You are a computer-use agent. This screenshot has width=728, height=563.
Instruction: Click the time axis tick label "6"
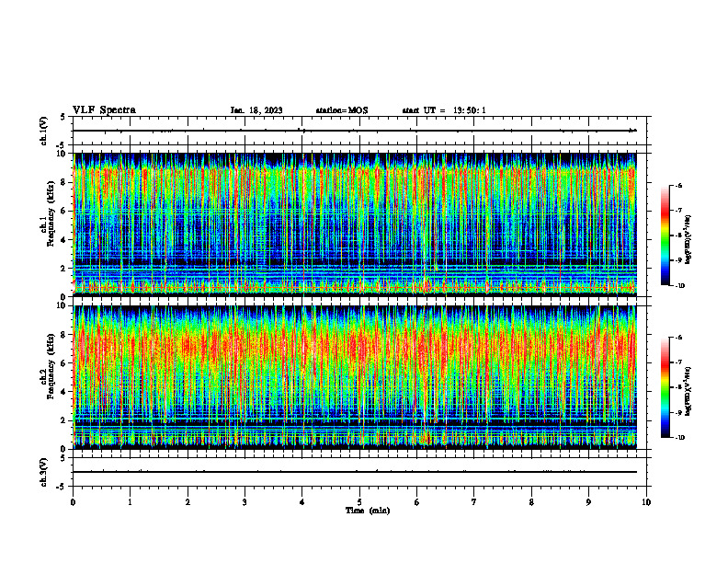click(x=417, y=502)
